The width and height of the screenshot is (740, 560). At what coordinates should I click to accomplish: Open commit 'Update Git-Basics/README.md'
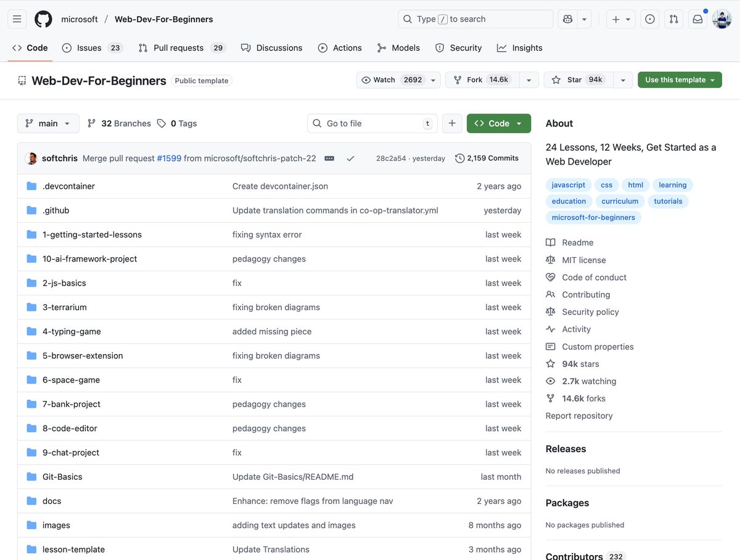point(293,477)
